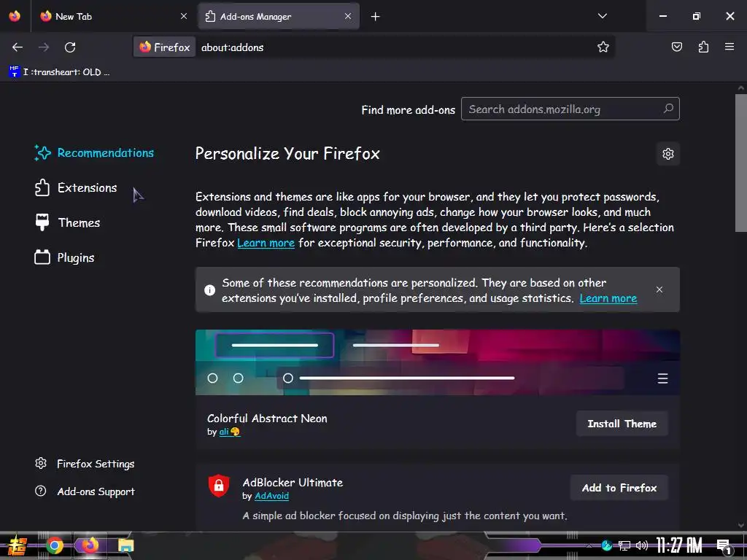Click the 11:27 AM taskbar clock
The width and height of the screenshot is (747, 560).
point(679,545)
